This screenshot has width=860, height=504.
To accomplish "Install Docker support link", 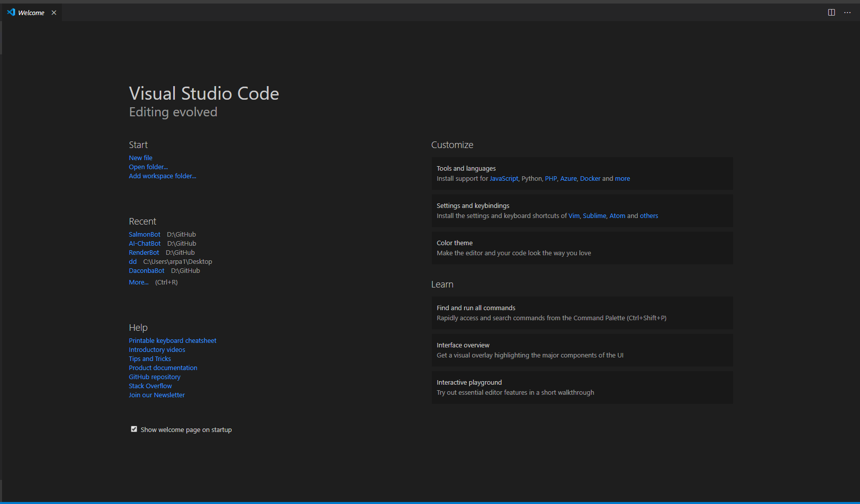I will pyautogui.click(x=590, y=178).
